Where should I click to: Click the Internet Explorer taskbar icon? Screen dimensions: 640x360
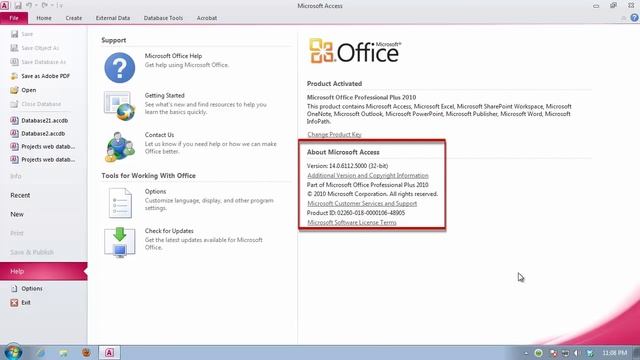pos(40,353)
